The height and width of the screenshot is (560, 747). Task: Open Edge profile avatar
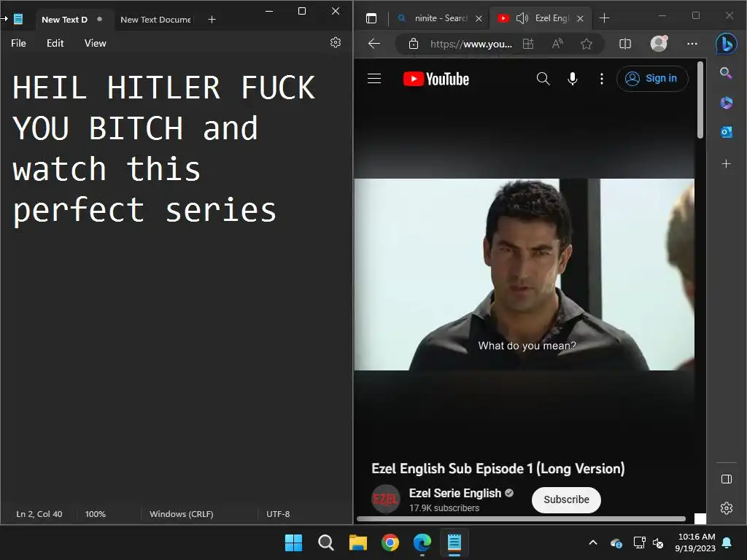[659, 43]
